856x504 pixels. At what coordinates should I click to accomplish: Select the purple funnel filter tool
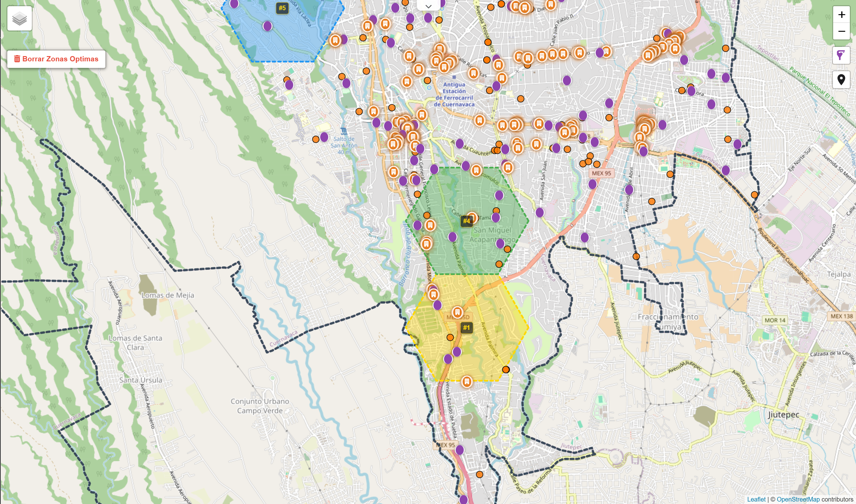point(841,56)
